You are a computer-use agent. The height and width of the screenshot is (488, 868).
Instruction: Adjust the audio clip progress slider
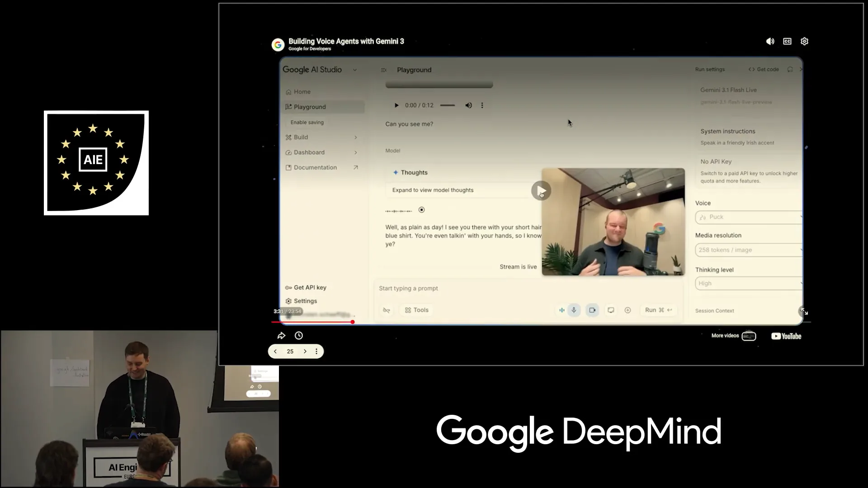448,105
